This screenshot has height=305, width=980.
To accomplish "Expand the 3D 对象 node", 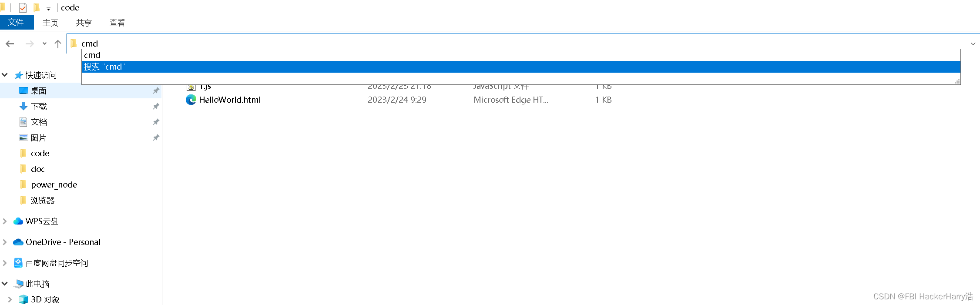I will [x=10, y=299].
